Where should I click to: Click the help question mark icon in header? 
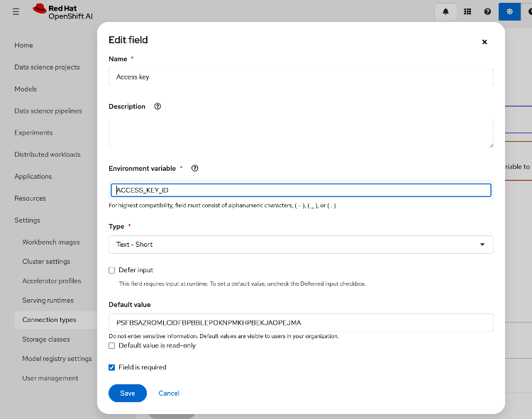487,11
